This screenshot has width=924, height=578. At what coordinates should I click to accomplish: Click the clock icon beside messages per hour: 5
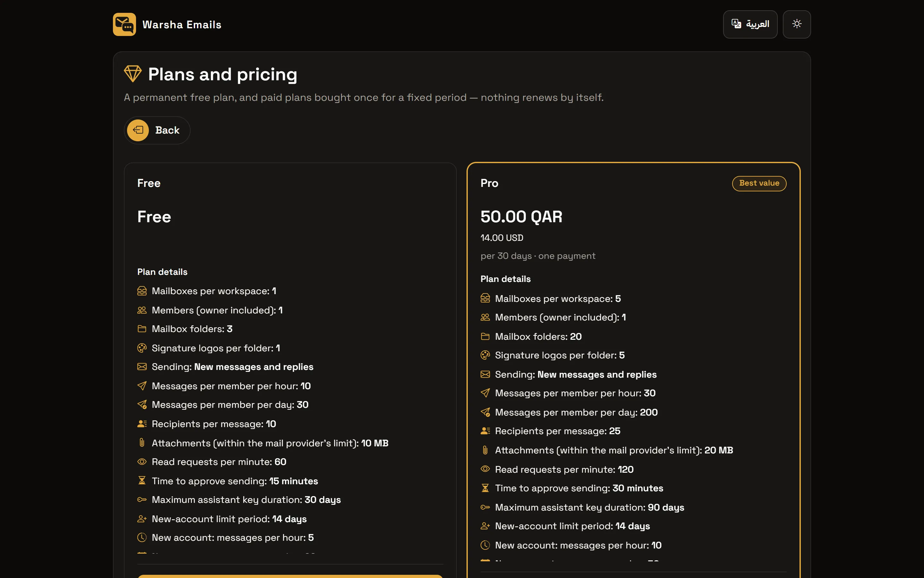pos(142,538)
